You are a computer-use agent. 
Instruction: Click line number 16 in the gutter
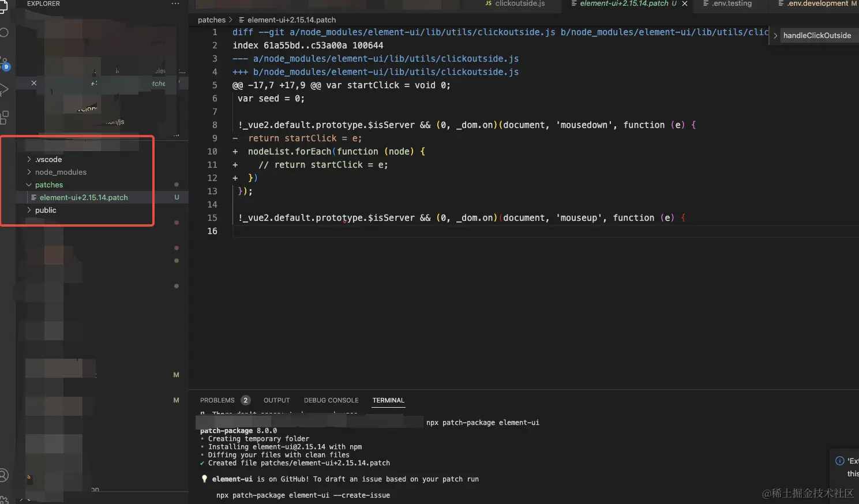pos(212,231)
